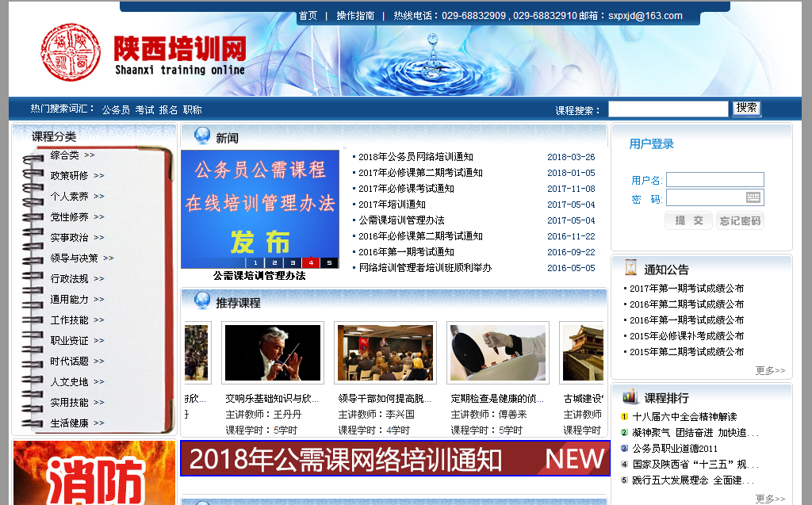
Task: Click the globe icon beside 新闻
Action: point(202,136)
